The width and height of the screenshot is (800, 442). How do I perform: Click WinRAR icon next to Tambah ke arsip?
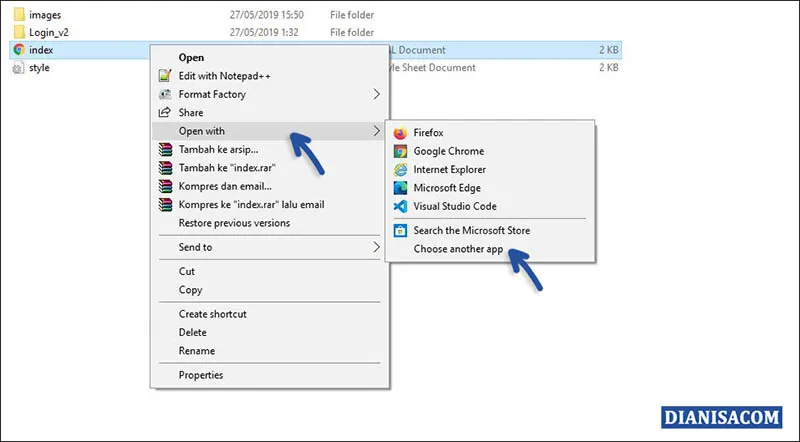[x=165, y=150]
